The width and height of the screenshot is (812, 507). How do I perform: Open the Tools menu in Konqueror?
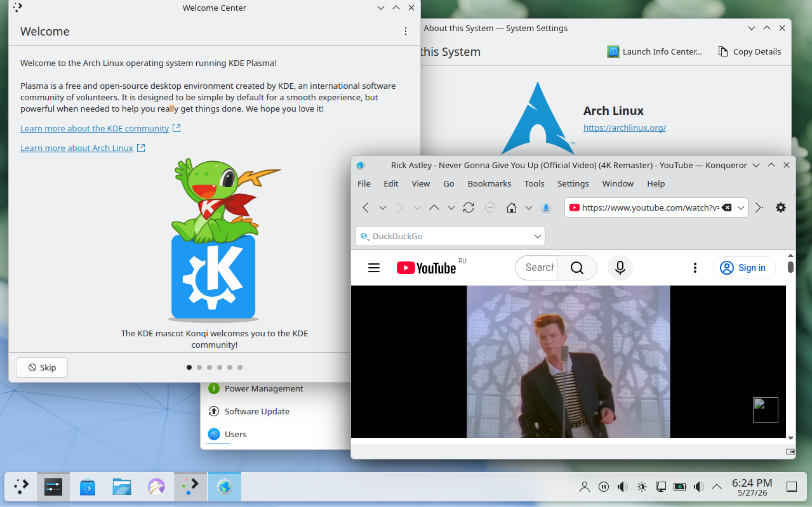coord(535,183)
